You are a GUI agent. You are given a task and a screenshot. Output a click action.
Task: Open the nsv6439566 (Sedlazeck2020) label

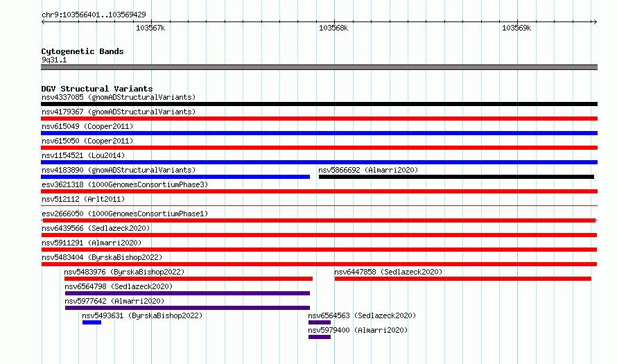coord(96,228)
